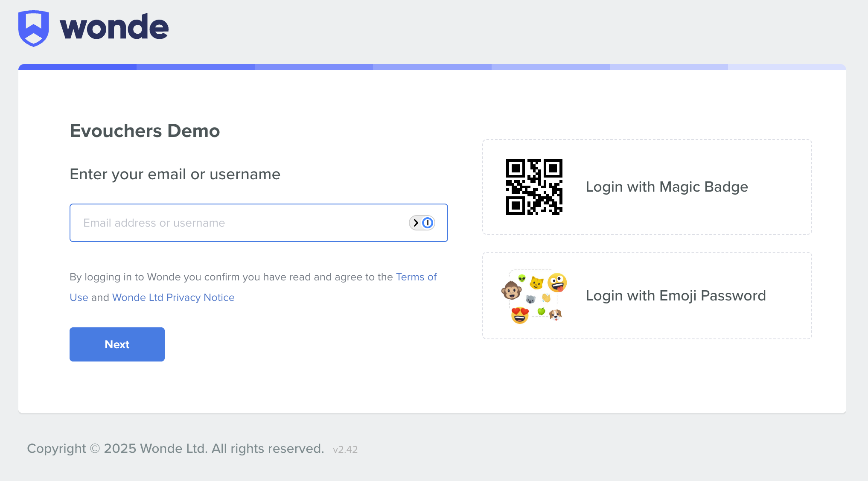Click the first segment of the progress bar

(77, 67)
